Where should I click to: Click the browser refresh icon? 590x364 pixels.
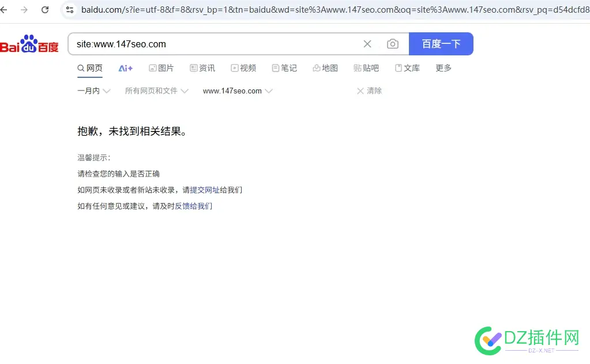45,10
